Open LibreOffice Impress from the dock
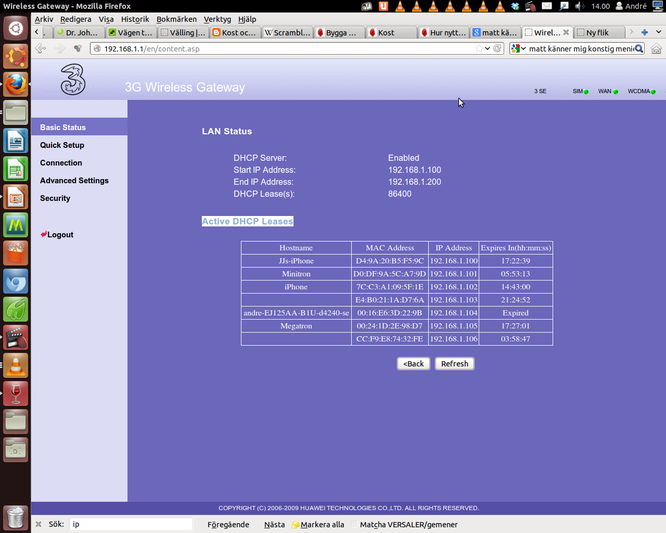 16,197
